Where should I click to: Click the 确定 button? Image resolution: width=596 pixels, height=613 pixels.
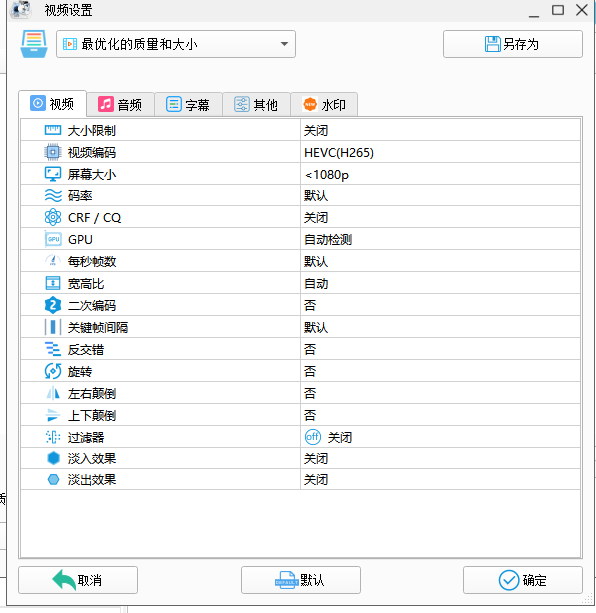coord(523,580)
